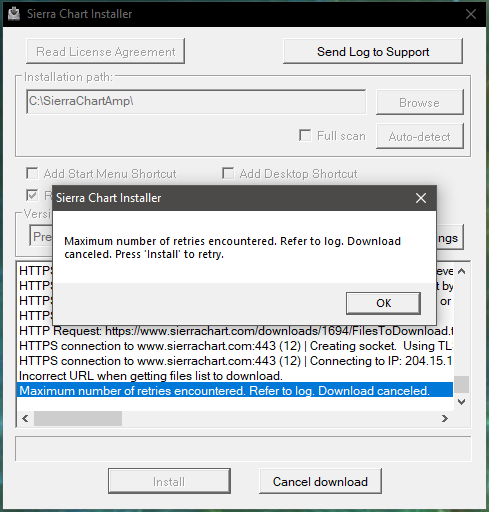This screenshot has height=512, width=489.
Task: Click the log's vertical scroll up arrow
Action: click(x=462, y=271)
